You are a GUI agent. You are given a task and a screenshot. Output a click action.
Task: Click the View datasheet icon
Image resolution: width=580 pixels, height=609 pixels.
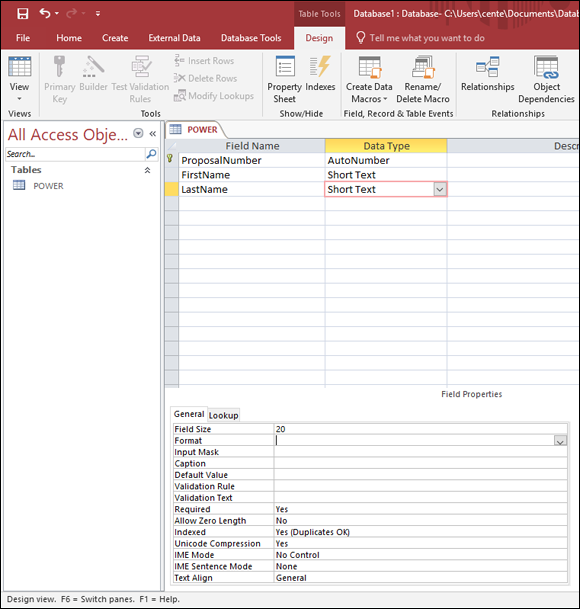(x=19, y=67)
